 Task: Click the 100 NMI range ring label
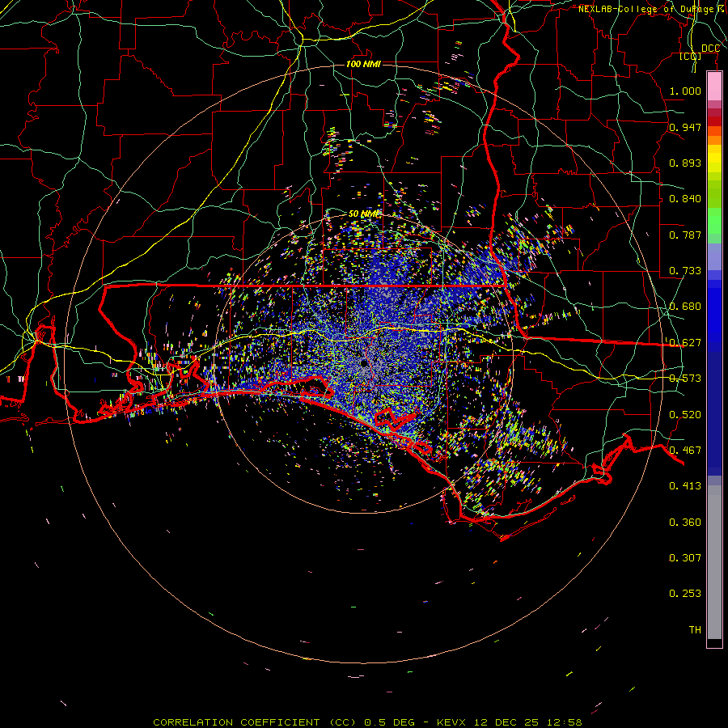coord(363,64)
